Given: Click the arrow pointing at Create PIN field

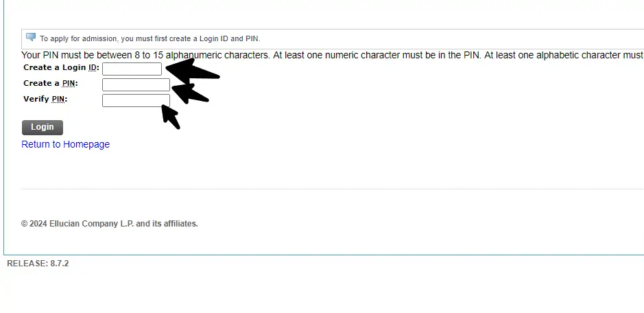Looking at the screenshot, I should [190, 92].
